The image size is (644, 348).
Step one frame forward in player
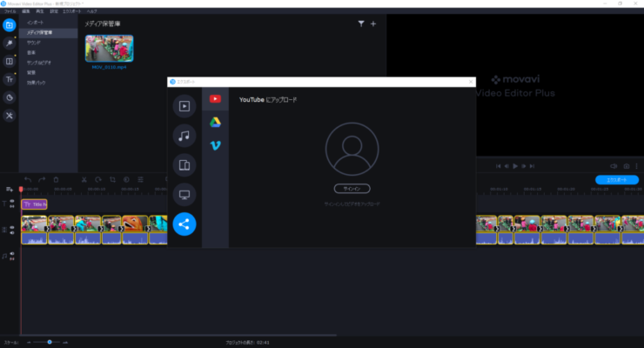(524, 166)
